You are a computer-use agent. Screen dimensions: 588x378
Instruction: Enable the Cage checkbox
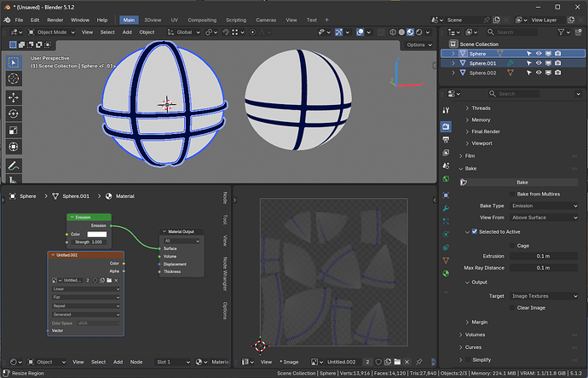pos(512,246)
